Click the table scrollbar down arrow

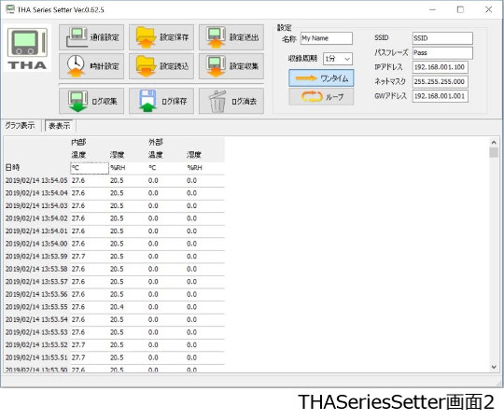494,367
